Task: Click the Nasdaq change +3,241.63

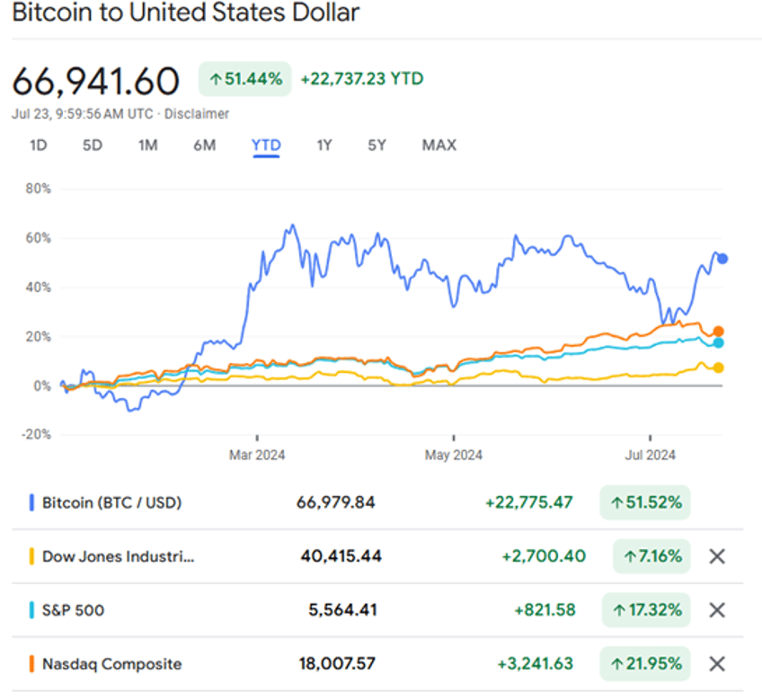Action: coord(535,663)
